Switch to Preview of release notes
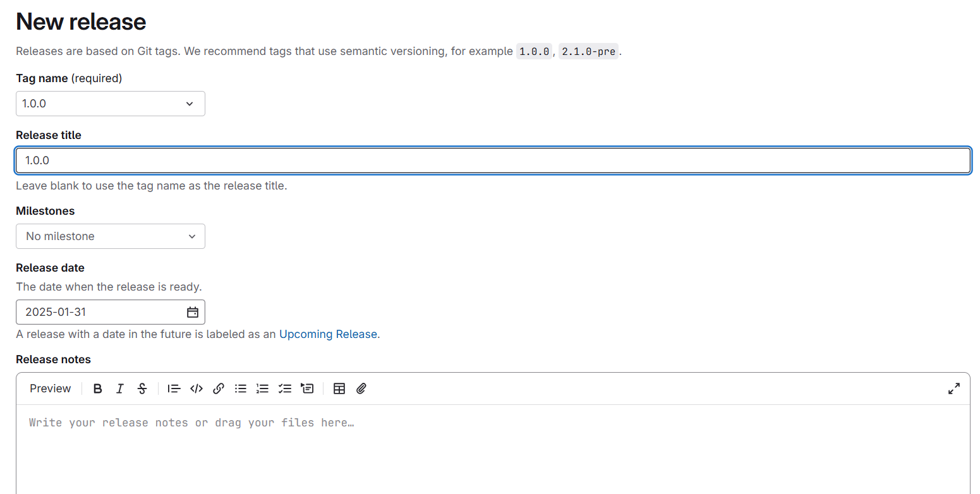980x494 pixels. [x=51, y=389]
